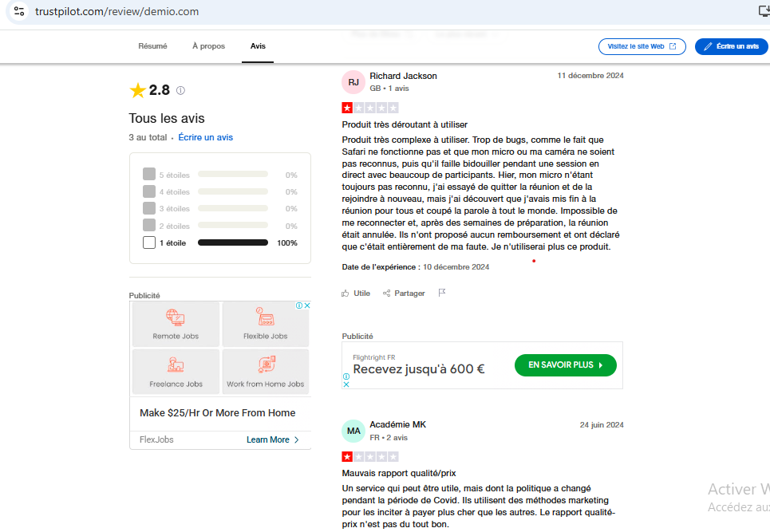Screen dimensions: 770x532
Task: Click the RJ avatar of Richard Jackson
Action: coord(353,82)
